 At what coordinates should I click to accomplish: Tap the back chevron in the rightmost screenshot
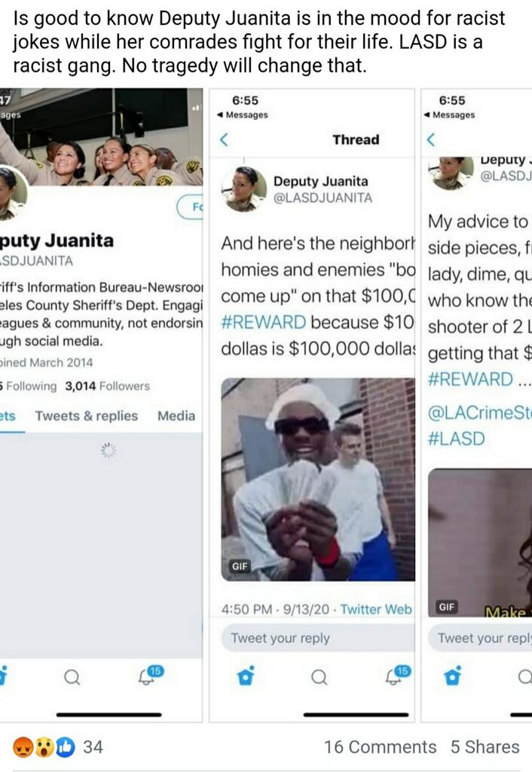pos(430,139)
